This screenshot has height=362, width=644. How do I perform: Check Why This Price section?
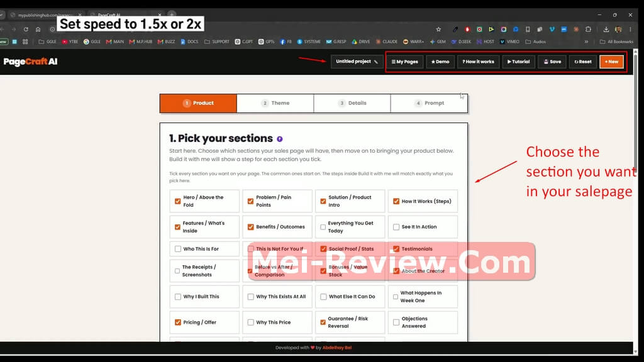250,322
